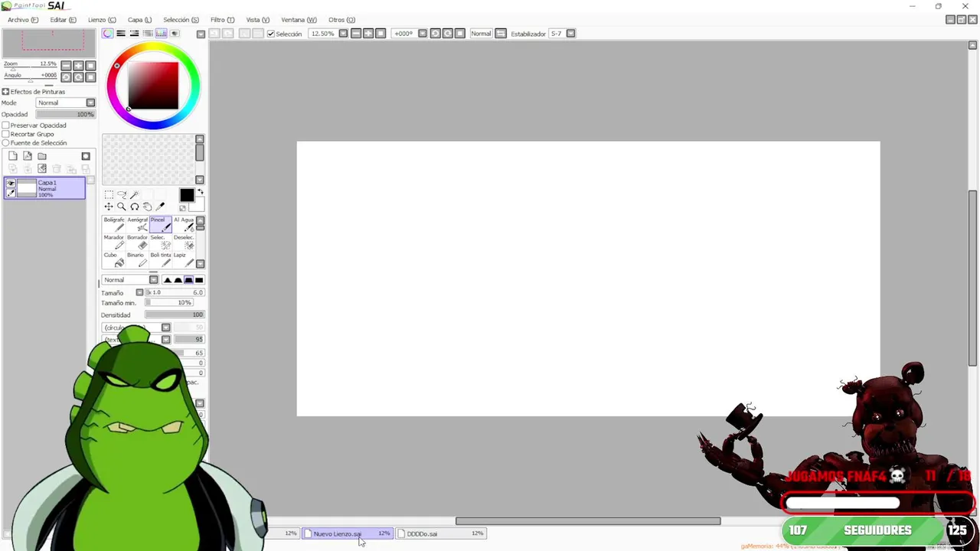Viewport: 980px width, 551px height.
Task: Uncheck the Selección checkbox in toolbar
Action: (270, 34)
